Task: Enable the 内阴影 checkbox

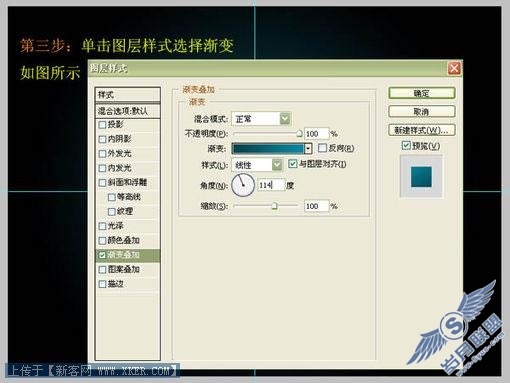Action: tap(102, 139)
